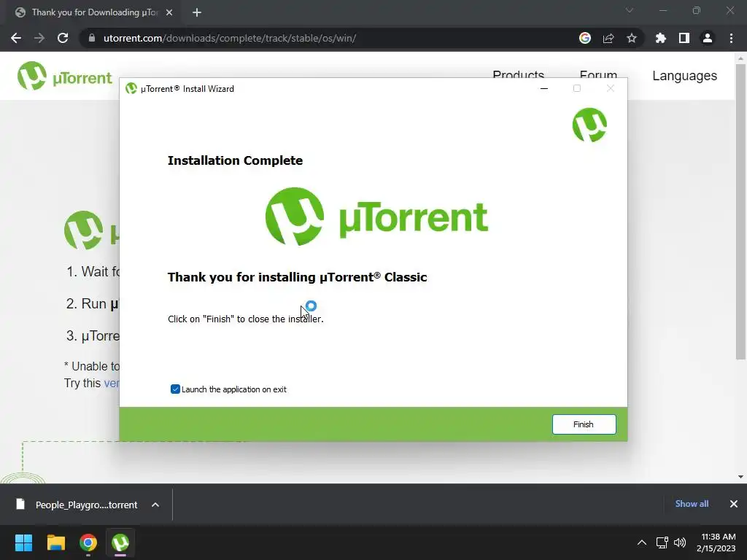Click the page vertical scrollbar thumb

740,212
